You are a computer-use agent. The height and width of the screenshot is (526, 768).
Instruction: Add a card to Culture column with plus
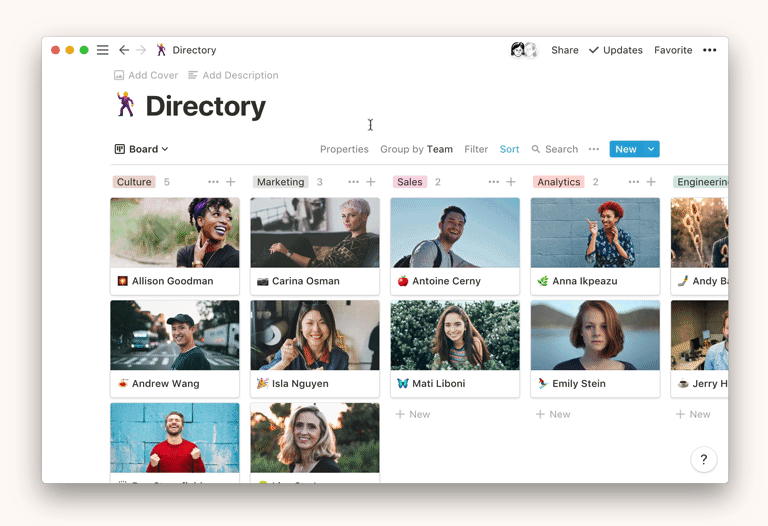231,182
